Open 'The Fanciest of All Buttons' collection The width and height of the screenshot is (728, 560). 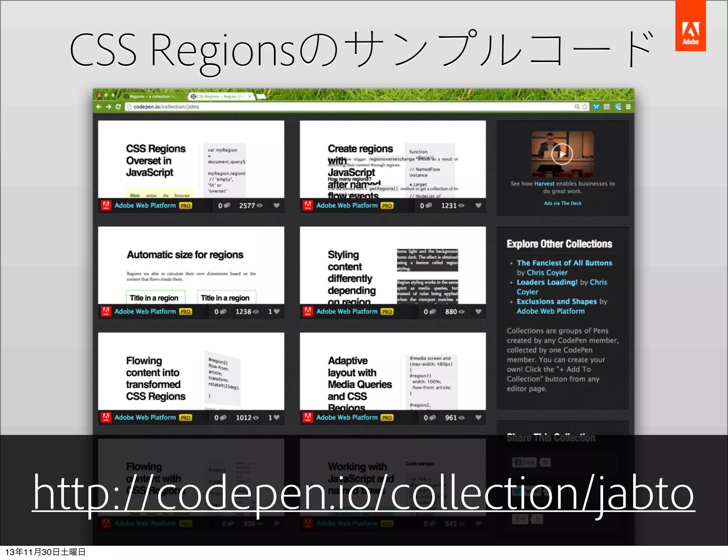pyautogui.click(x=564, y=263)
